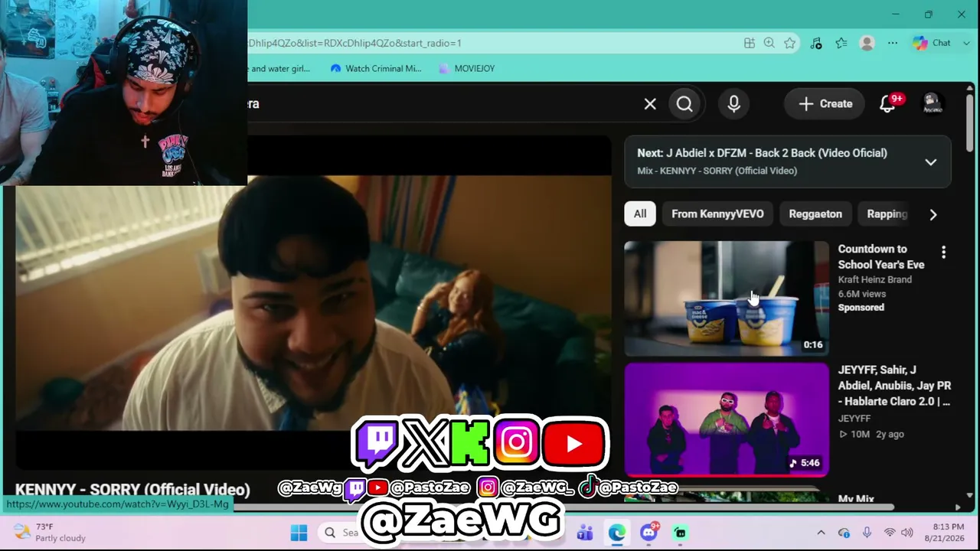
Task: Click the Edge address bar URL
Action: 354,43
